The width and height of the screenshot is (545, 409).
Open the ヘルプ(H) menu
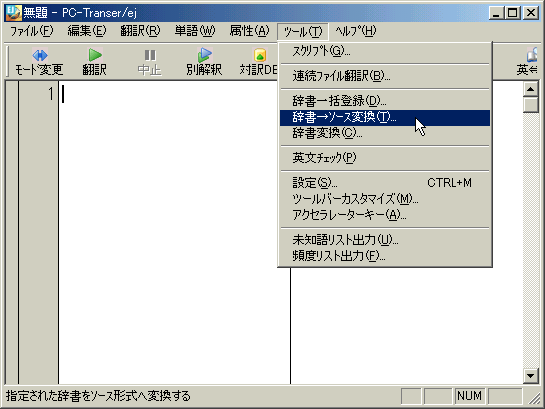pyautogui.click(x=356, y=31)
